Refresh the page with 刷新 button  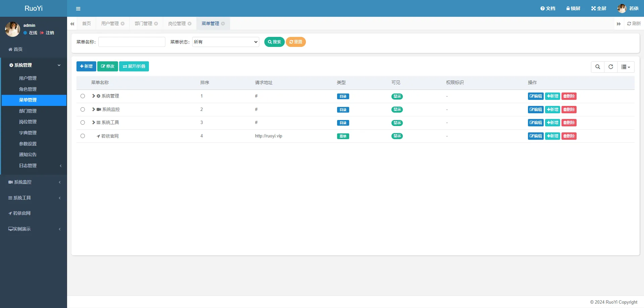pos(634,23)
